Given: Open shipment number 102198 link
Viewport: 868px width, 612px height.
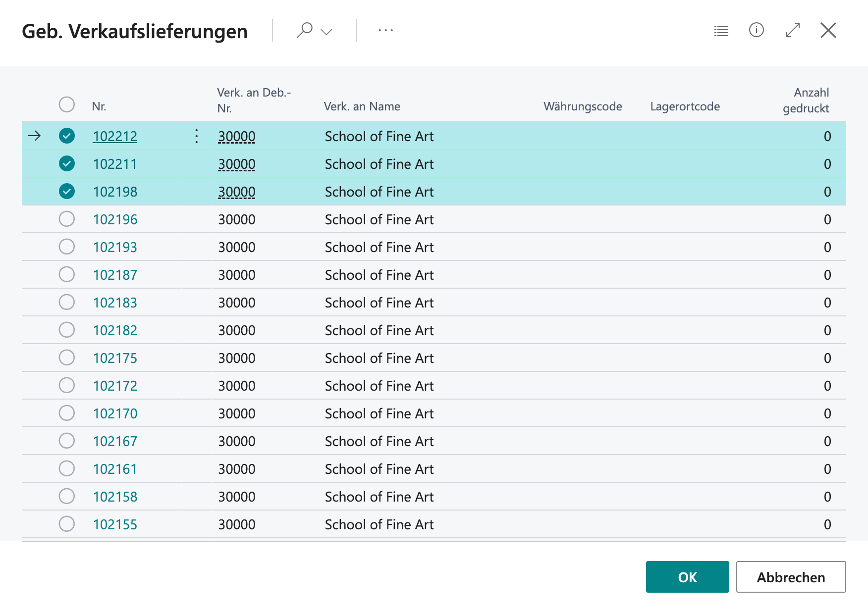Looking at the screenshot, I should (115, 192).
